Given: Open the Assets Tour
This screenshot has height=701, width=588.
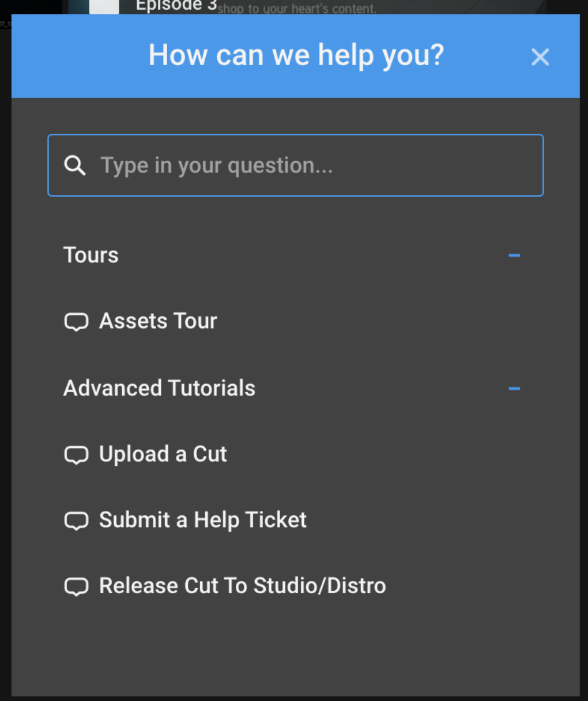Looking at the screenshot, I should click(158, 321).
